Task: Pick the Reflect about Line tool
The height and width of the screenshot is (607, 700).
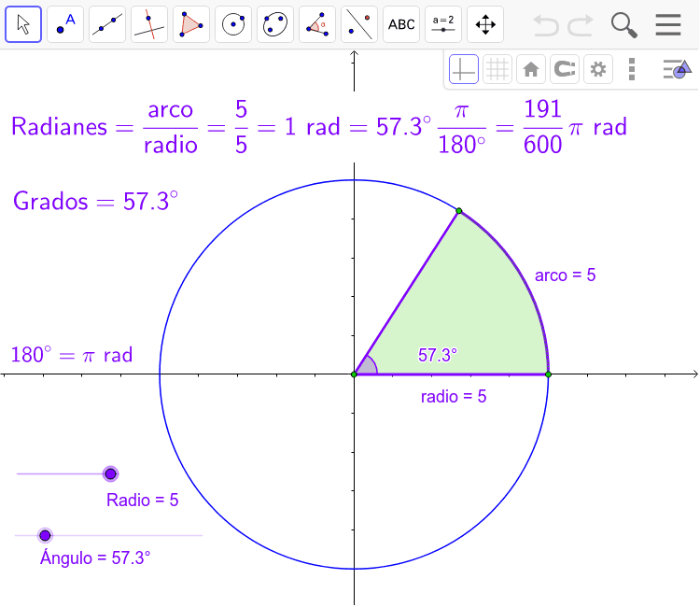Action: (359, 24)
